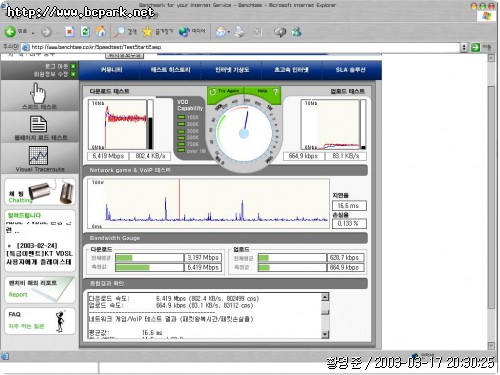Click the green Go arrow button
Viewport: 500px width, 375px height.
475,47
